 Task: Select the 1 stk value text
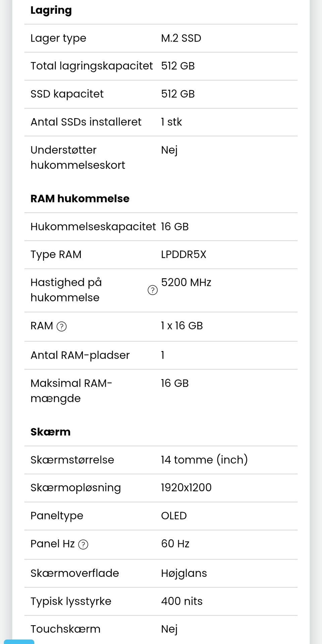[x=171, y=122]
